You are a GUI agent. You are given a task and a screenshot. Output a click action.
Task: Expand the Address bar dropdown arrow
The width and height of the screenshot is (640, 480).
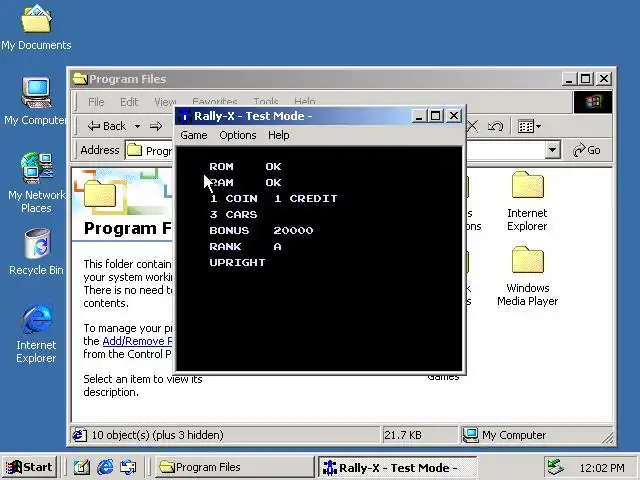552,150
